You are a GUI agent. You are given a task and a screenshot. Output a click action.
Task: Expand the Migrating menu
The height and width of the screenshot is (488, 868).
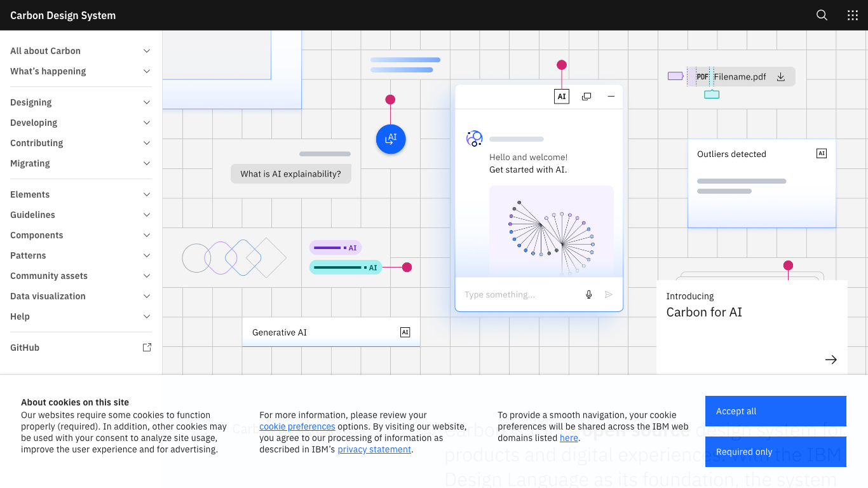point(81,163)
